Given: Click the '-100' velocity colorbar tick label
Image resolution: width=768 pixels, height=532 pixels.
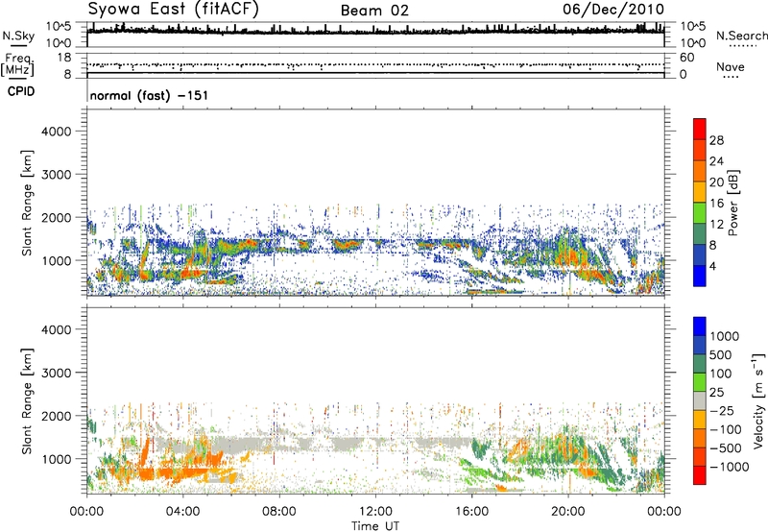Looking at the screenshot, I should (726, 429).
